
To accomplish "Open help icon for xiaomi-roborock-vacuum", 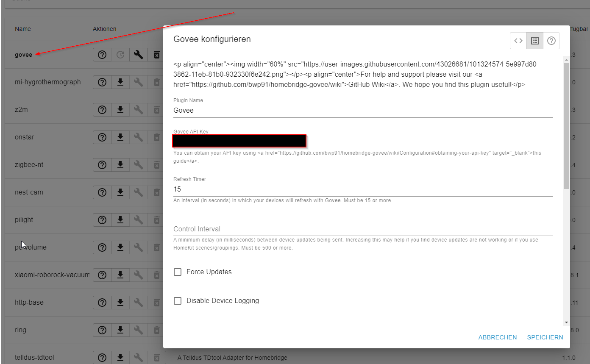I will pyautogui.click(x=102, y=275).
